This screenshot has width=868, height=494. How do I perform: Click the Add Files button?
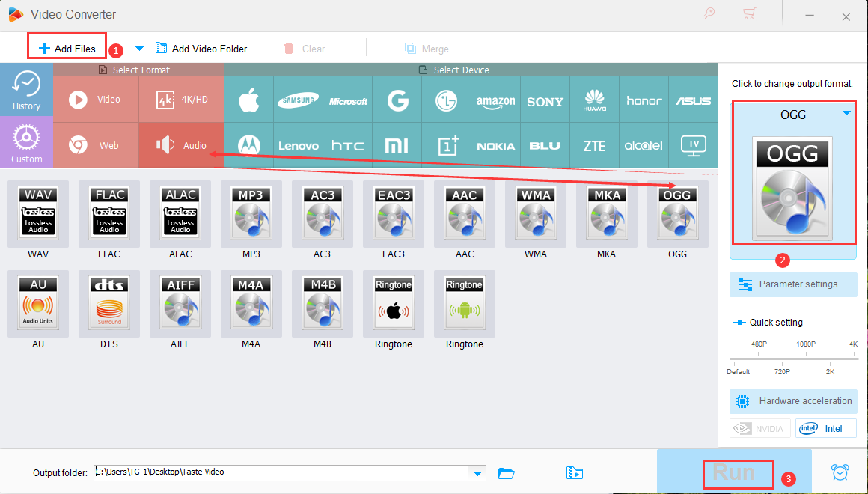pyautogui.click(x=67, y=49)
